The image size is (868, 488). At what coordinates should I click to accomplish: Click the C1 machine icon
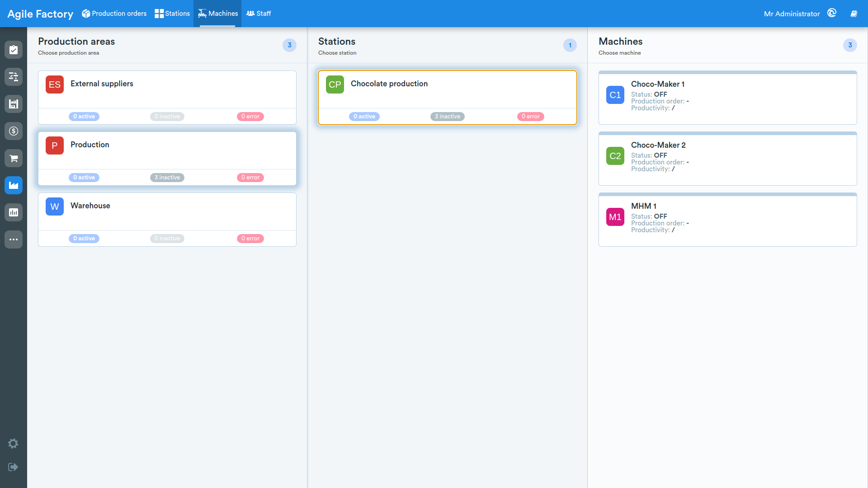615,95
